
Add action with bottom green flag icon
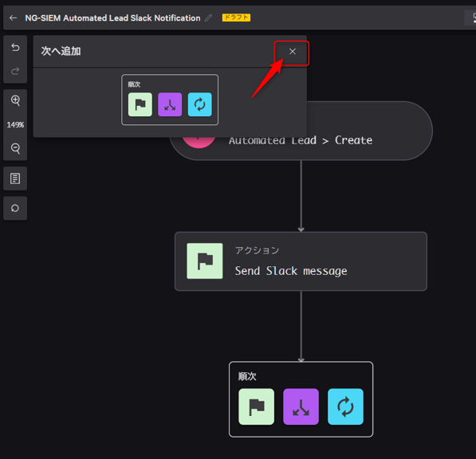(256, 406)
